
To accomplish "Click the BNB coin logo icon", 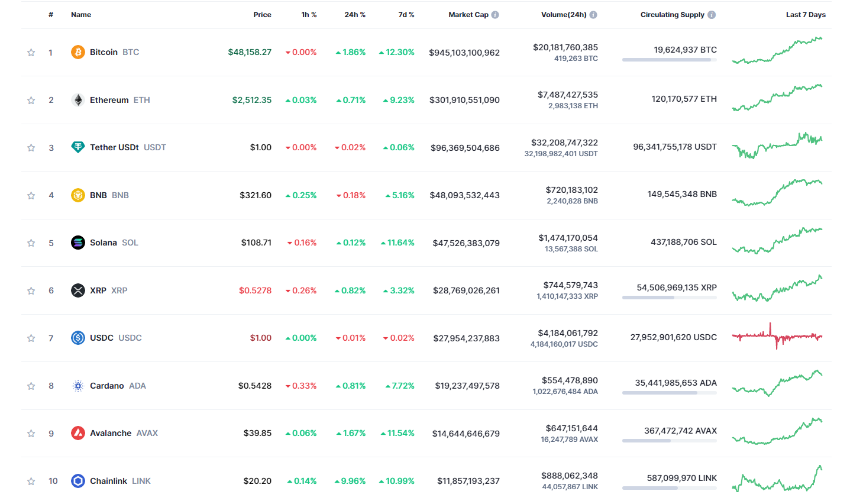I will pos(78,195).
